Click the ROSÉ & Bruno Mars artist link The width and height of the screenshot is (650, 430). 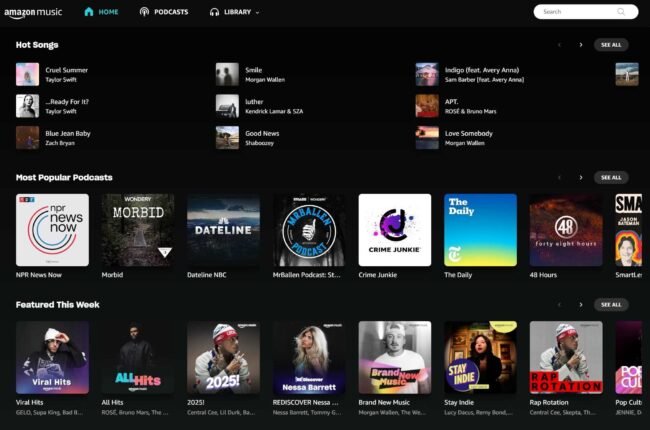(471, 111)
